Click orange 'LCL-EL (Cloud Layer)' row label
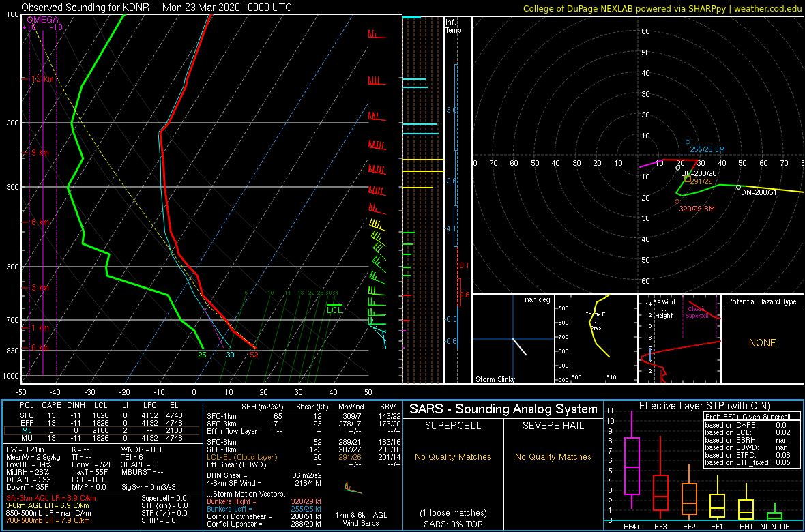 [241, 456]
